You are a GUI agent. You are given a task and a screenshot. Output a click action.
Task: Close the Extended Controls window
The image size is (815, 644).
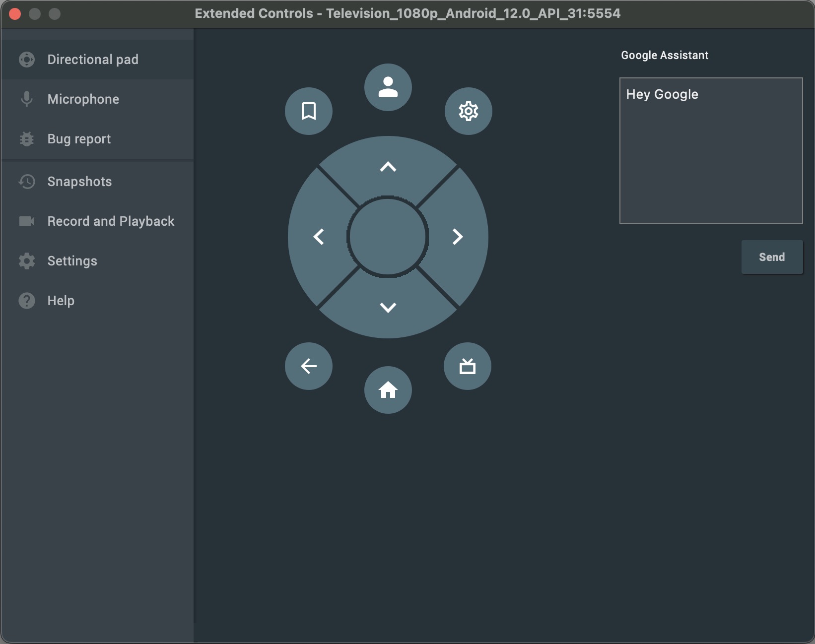(15, 13)
